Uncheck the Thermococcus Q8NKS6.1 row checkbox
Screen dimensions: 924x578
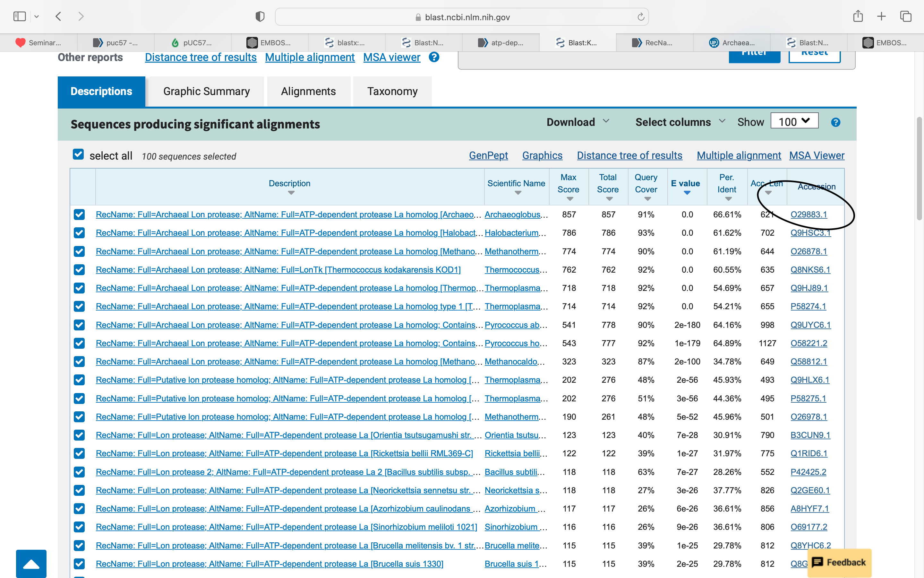click(79, 270)
